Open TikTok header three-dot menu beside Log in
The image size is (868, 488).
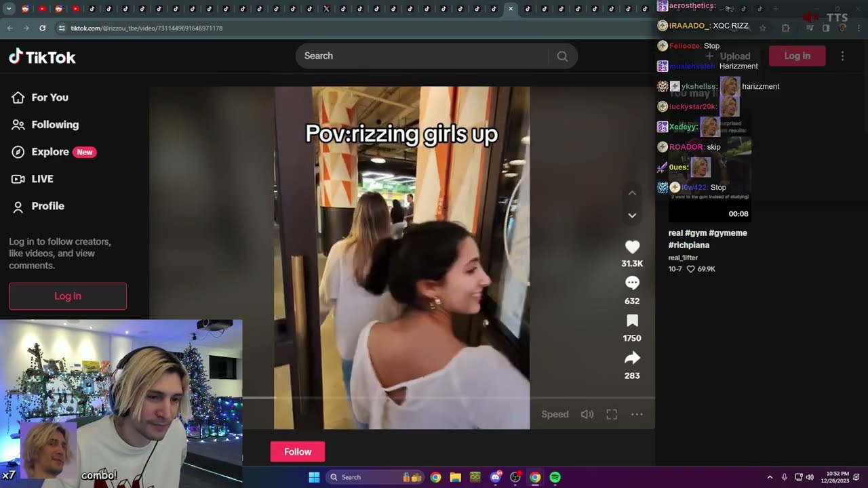[842, 56]
